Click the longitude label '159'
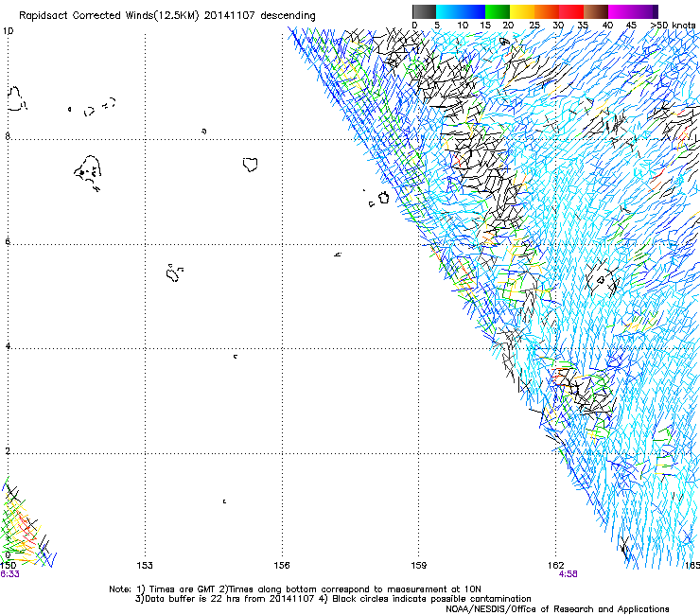700x615 pixels. tap(418, 566)
